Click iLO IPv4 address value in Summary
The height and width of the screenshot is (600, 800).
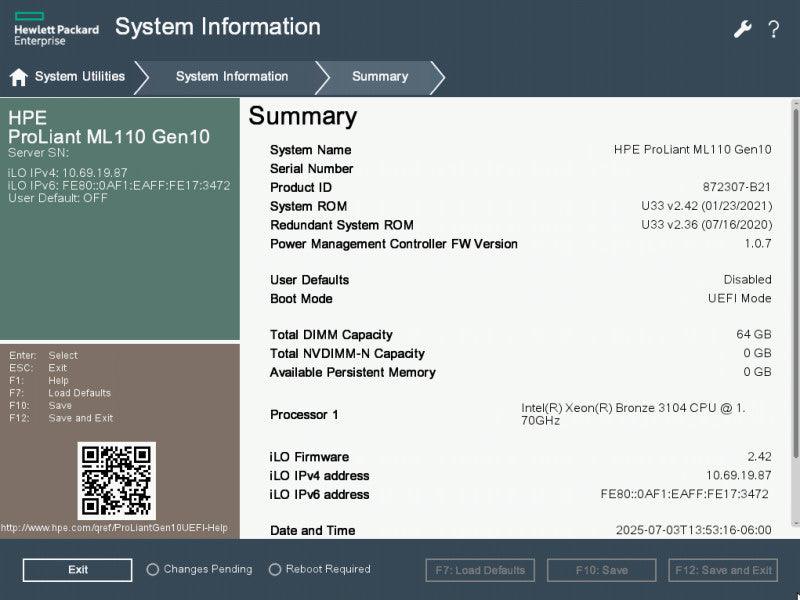pos(738,476)
